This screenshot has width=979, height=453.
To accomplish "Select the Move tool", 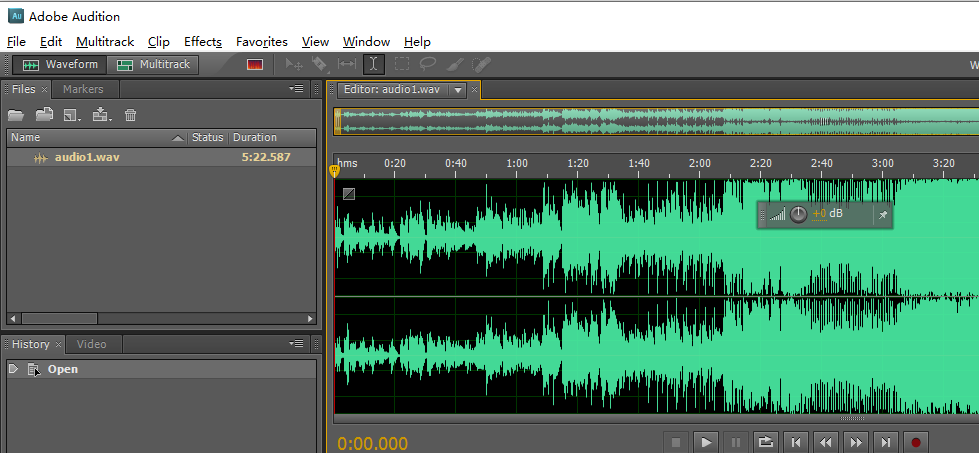I will coord(294,64).
